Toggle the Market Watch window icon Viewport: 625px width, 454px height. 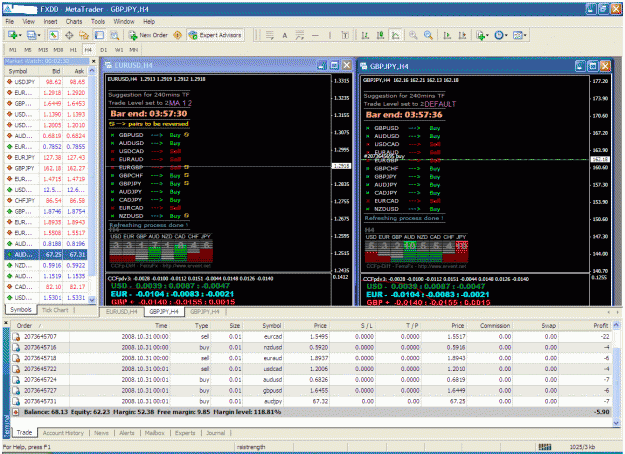click(54, 35)
